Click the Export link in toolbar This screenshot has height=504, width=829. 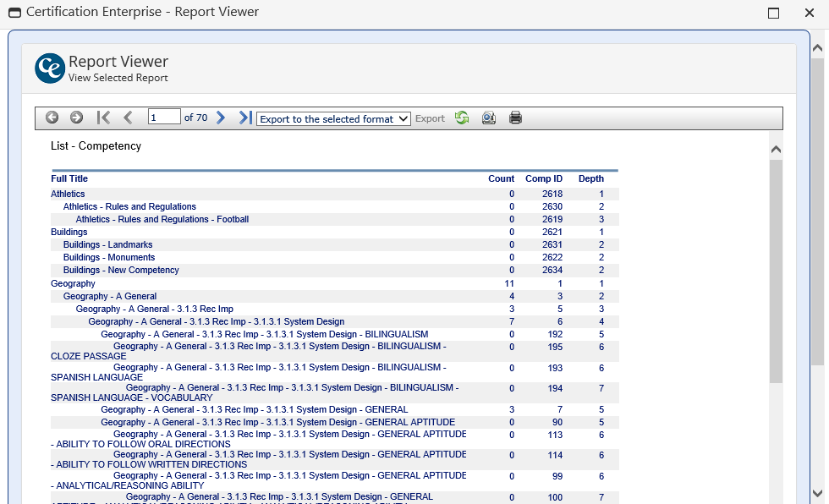[x=430, y=119]
